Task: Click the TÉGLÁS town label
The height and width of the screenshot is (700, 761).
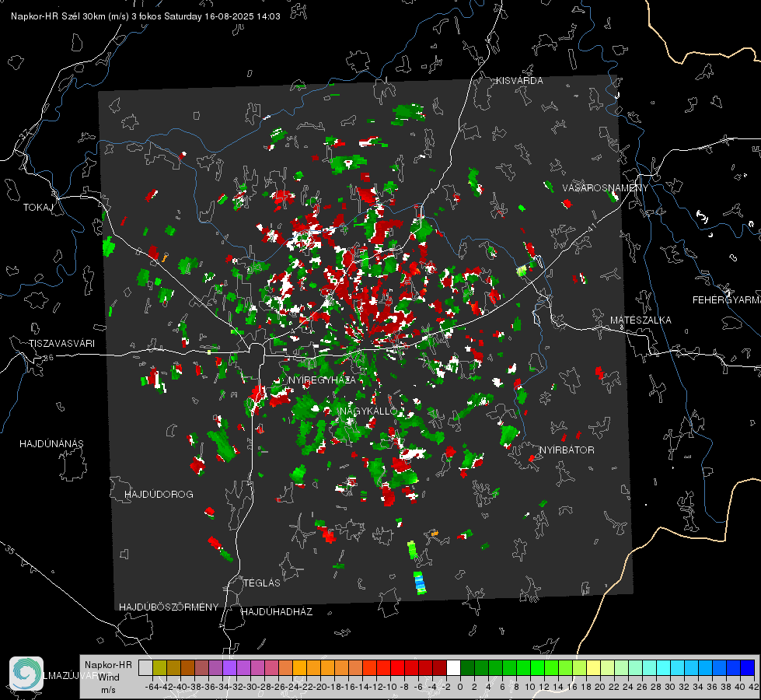Action: point(262,583)
